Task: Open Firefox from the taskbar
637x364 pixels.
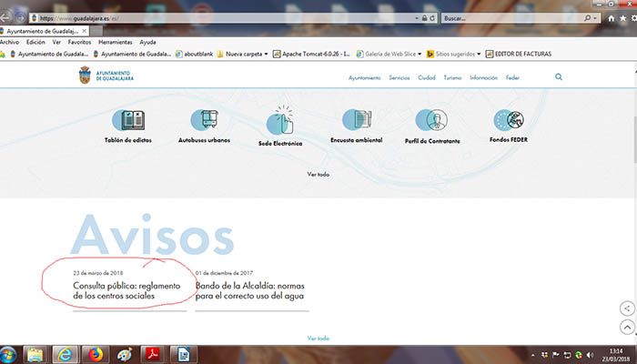Action: [x=95, y=355]
